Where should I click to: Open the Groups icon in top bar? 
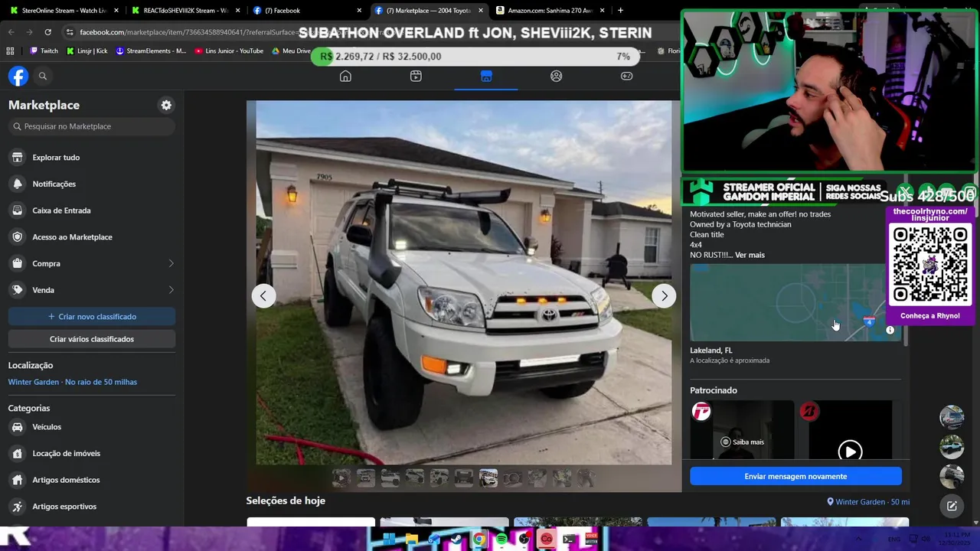557,76
